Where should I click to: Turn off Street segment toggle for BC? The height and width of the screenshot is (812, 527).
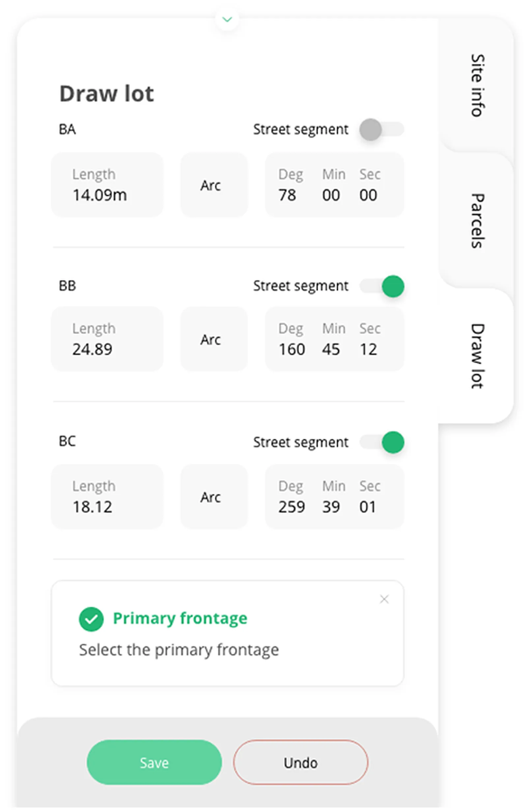click(381, 442)
